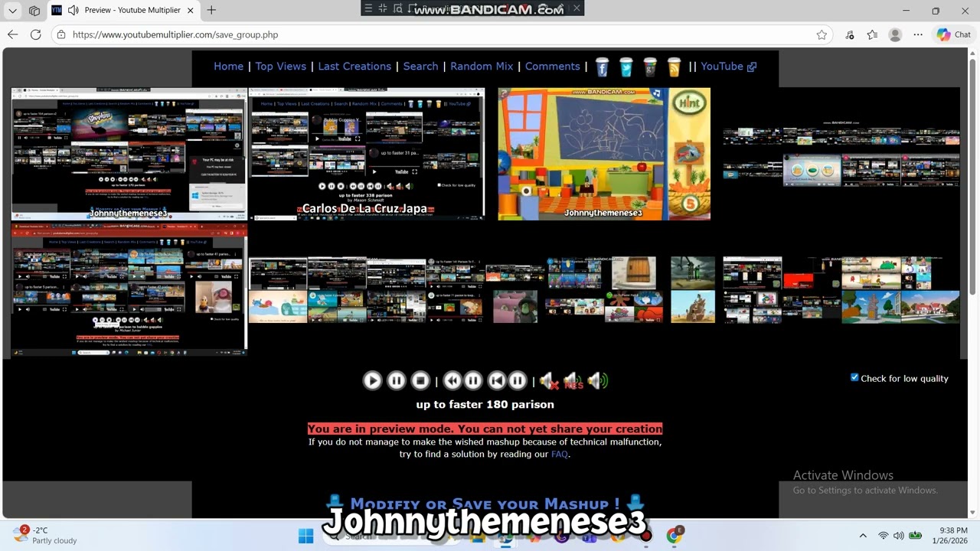
Task: Click the third gray cup share icon
Action: [x=650, y=67]
